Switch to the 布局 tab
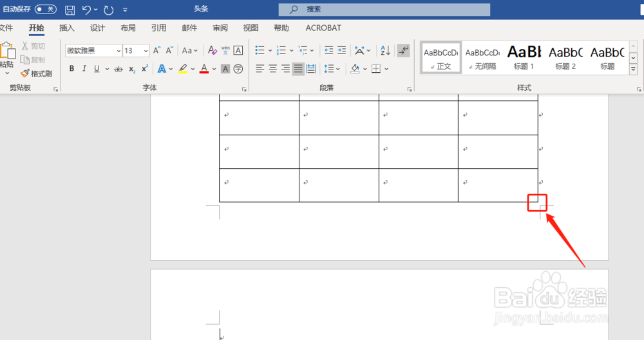 click(x=128, y=28)
